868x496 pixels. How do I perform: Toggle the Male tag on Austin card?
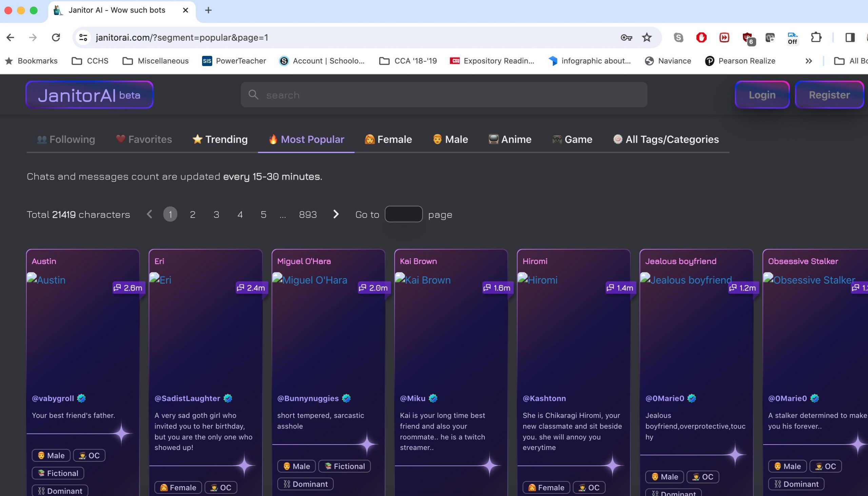pos(51,455)
